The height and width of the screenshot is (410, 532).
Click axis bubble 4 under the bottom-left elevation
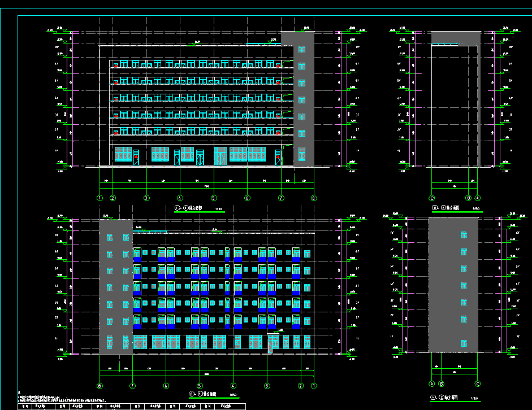pyautogui.click(x=233, y=386)
